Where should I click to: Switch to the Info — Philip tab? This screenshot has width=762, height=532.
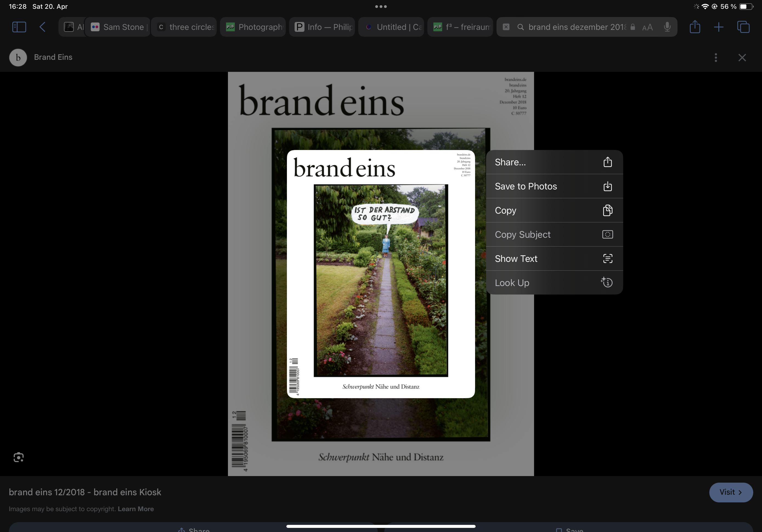[x=322, y=27]
